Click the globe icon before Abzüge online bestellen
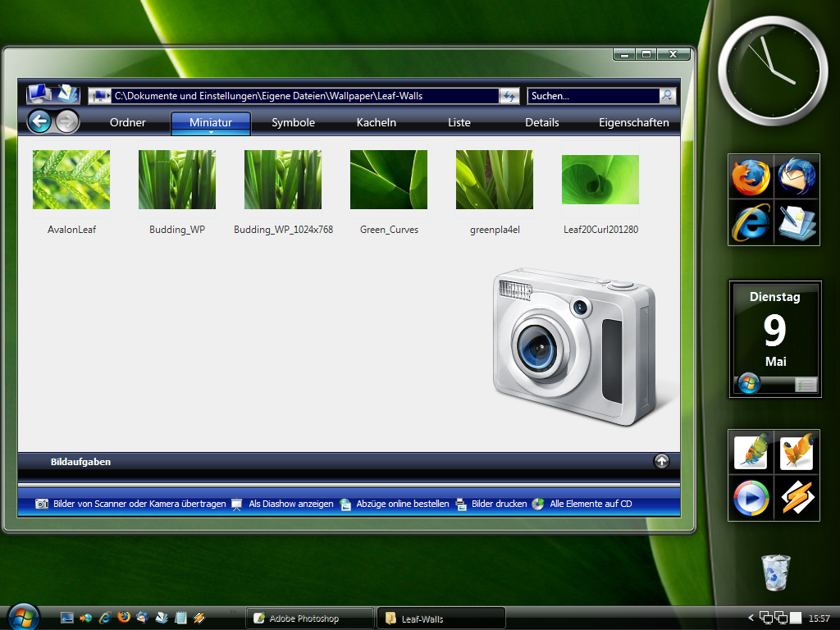 [x=345, y=504]
